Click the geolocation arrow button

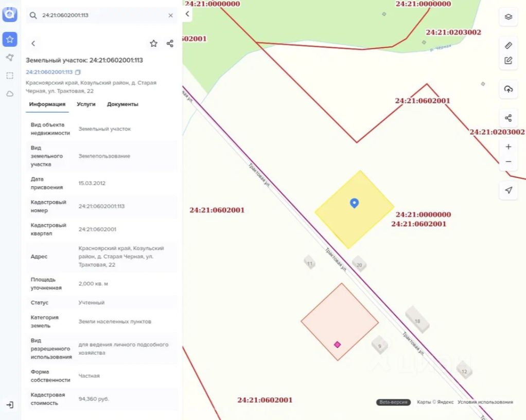(508, 190)
